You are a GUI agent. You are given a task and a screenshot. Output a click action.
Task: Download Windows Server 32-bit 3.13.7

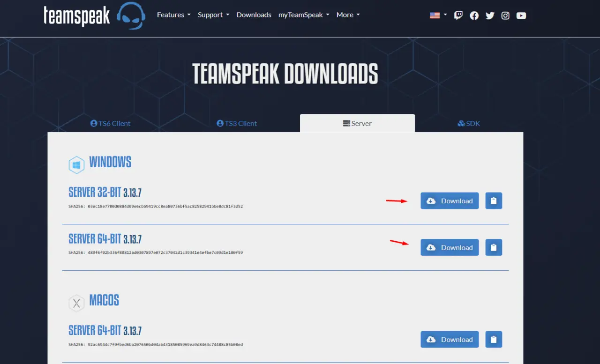pos(450,201)
